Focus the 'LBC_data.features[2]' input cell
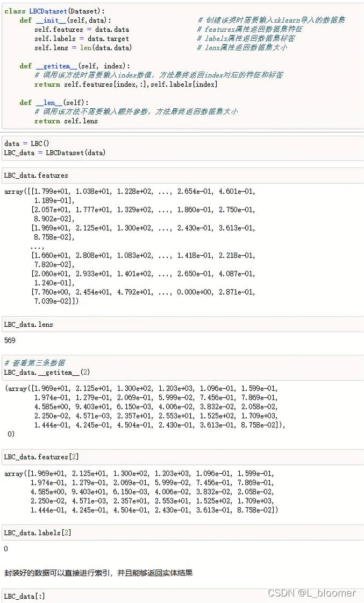This screenshot has height=603, width=364. click(183, 457)
